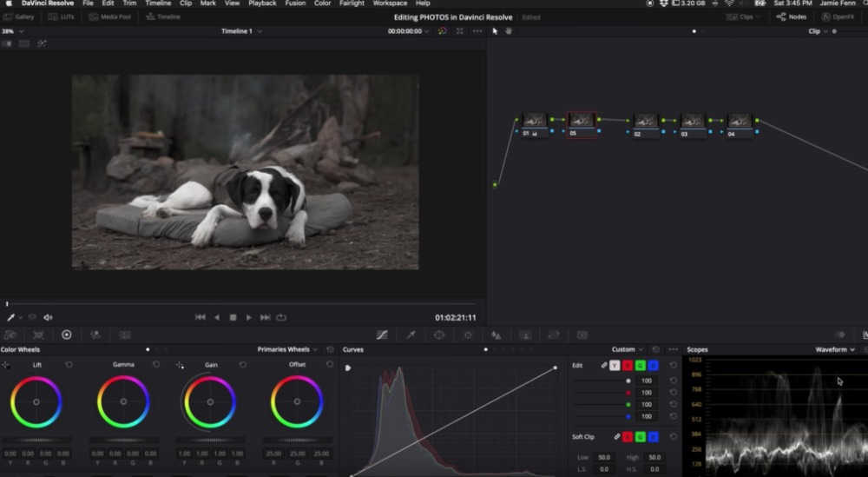Toggle the blue Edit curve channel
The height and width of the screenshot is (477, 868).
coord(654,366)
